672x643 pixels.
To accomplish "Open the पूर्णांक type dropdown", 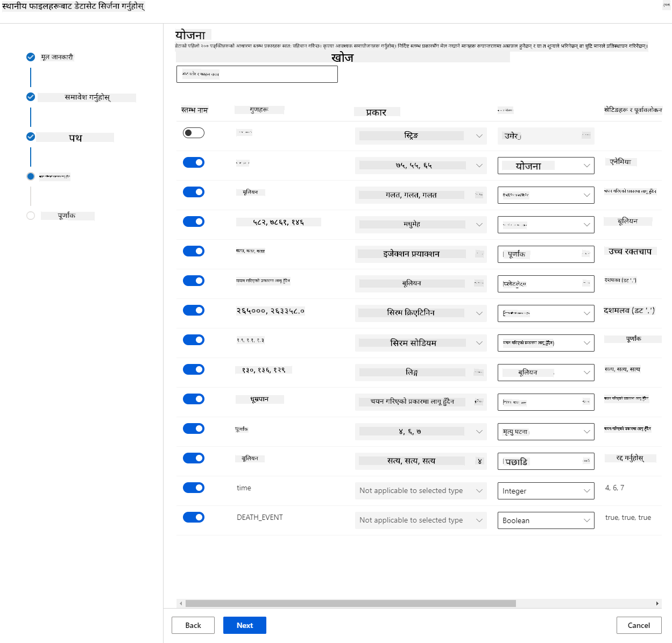I will (x=546, y=254).
